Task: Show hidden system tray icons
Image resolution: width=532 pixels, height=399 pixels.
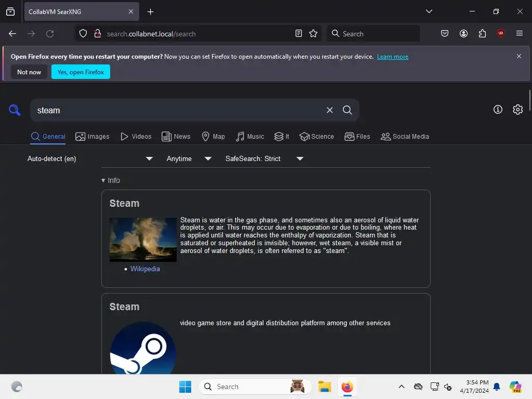Action: (x=402, y=387)
